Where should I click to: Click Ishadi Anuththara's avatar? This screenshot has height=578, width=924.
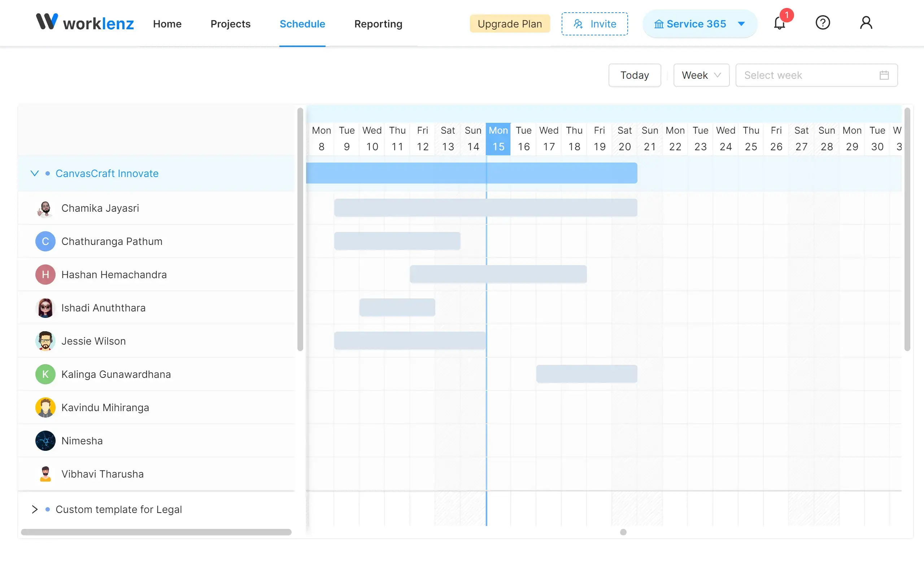pos(45,308)
